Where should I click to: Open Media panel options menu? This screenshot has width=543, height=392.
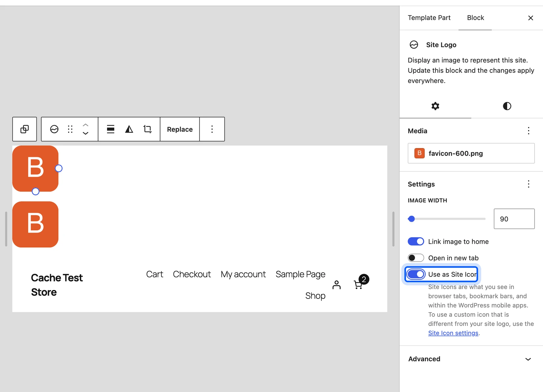(529, 131)
